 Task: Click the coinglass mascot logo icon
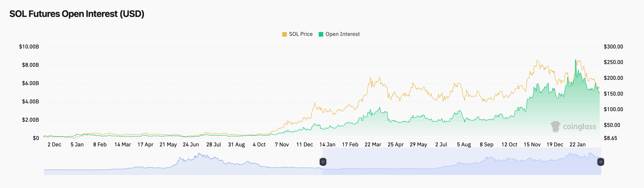tap(555, 126)
